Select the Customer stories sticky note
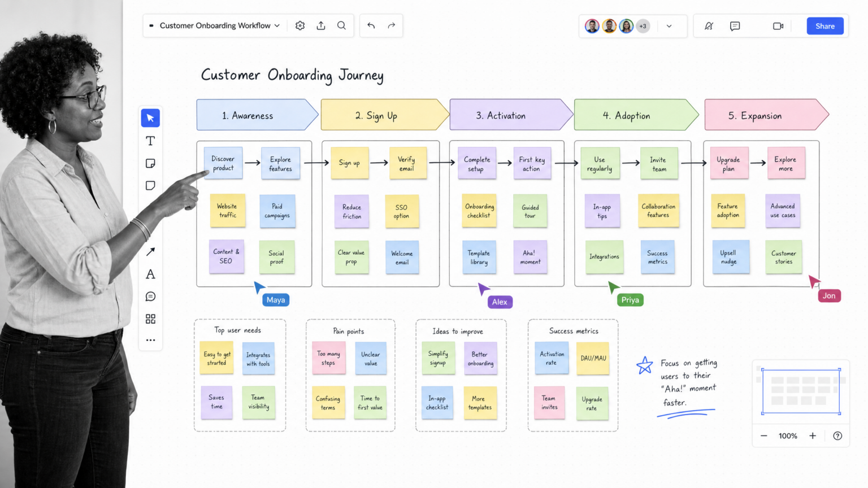 click(784, 257)
